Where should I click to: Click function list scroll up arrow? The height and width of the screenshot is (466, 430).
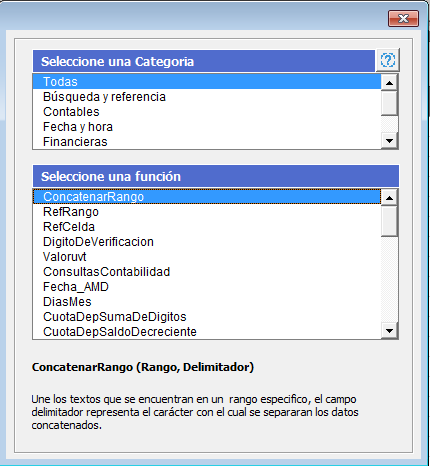click(x=389, y=197)
